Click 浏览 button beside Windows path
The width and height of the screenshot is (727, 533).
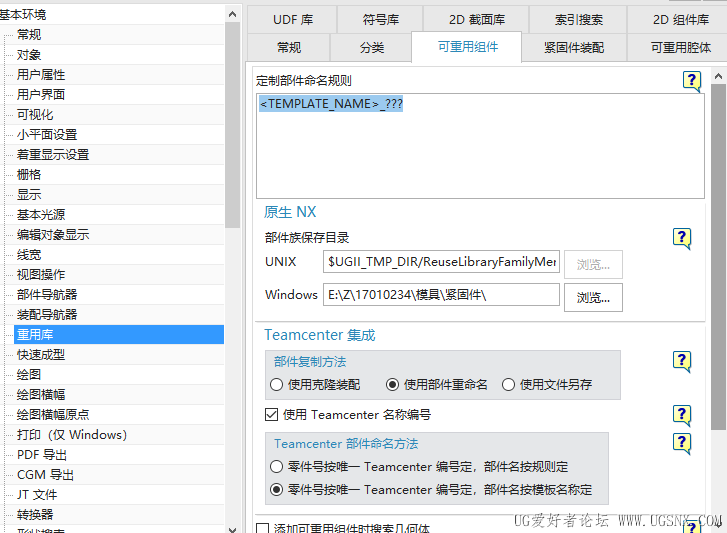tap(593, 298)
